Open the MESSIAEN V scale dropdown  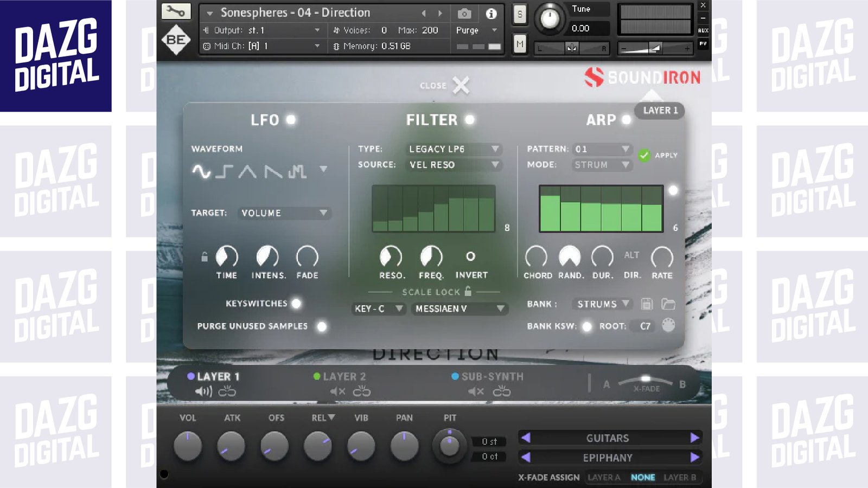click(459, 309)
